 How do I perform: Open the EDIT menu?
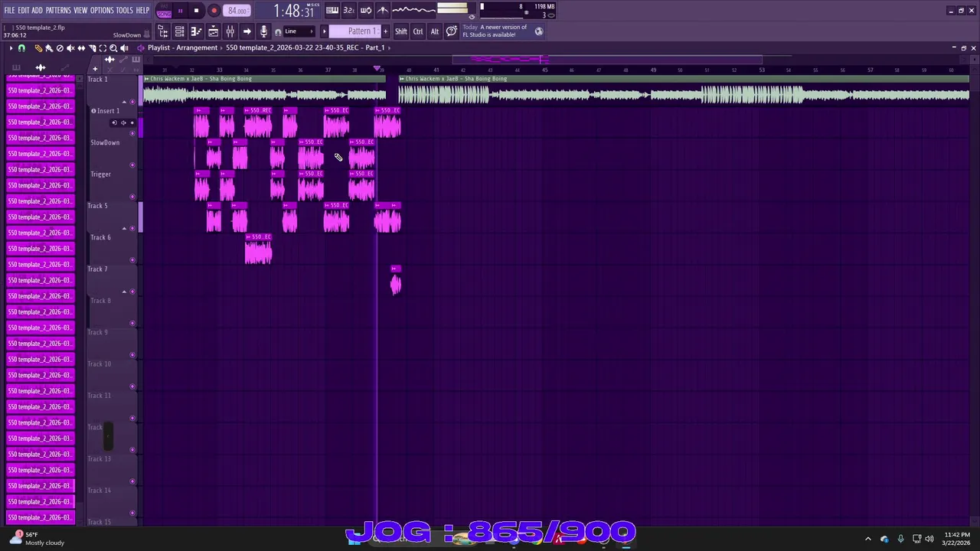click(x=23, y=10)
